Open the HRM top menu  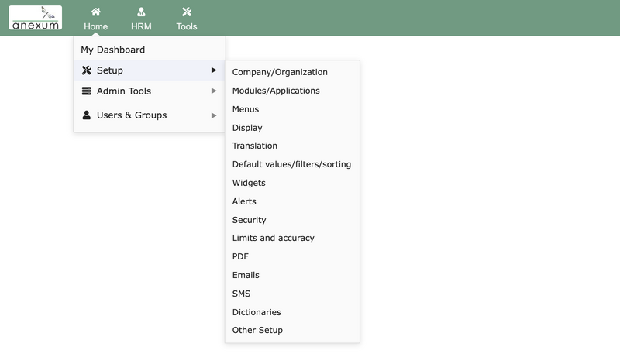(141, 19)
